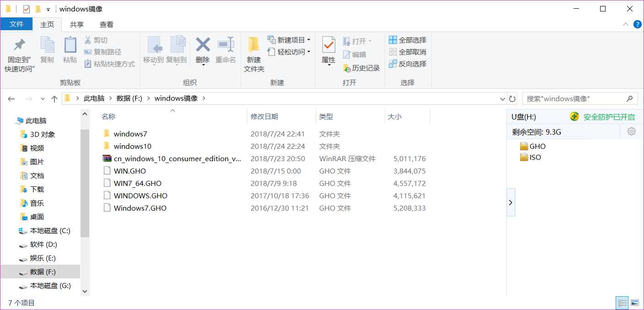The height and width of the screenshot is (310, 644).
Task: Open the Open button dropdown in ribbon
Action: coord(357,41)
